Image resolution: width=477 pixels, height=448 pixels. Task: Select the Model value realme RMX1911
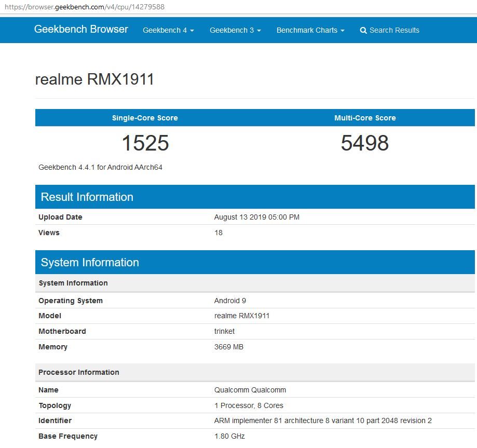pyautogui.click(x=243, y=316)
